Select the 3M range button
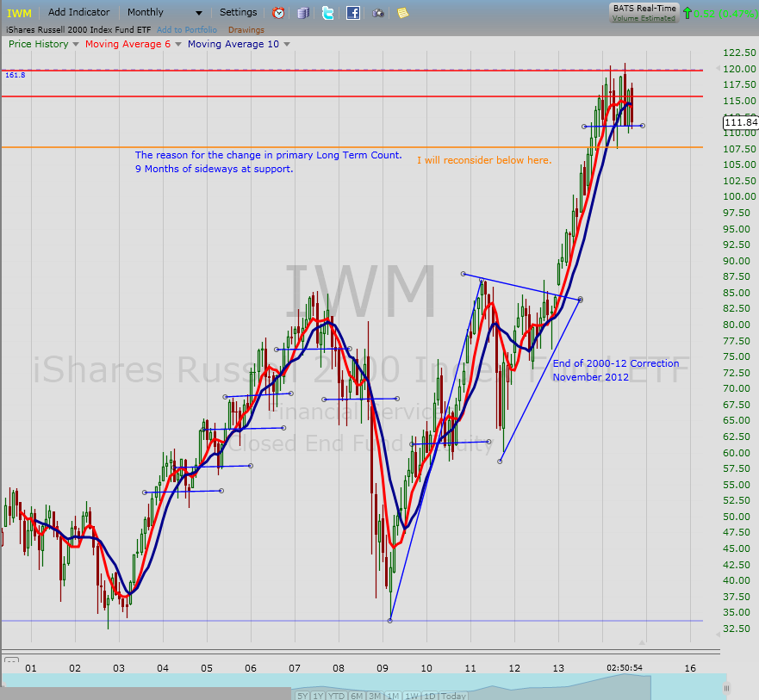The height and width of the screenshot is (700, 759). pos(375,696)
